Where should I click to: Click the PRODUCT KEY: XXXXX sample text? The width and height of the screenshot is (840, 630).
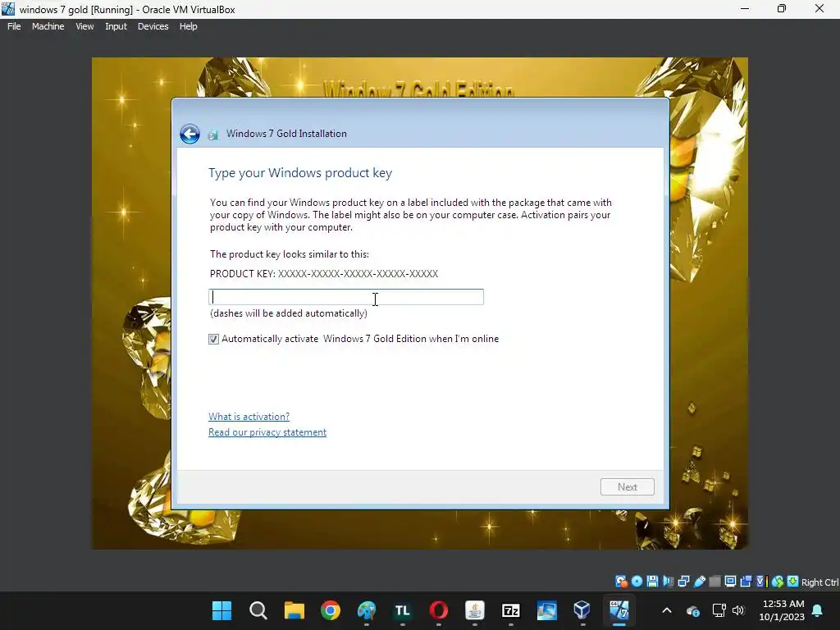(324, 274)
